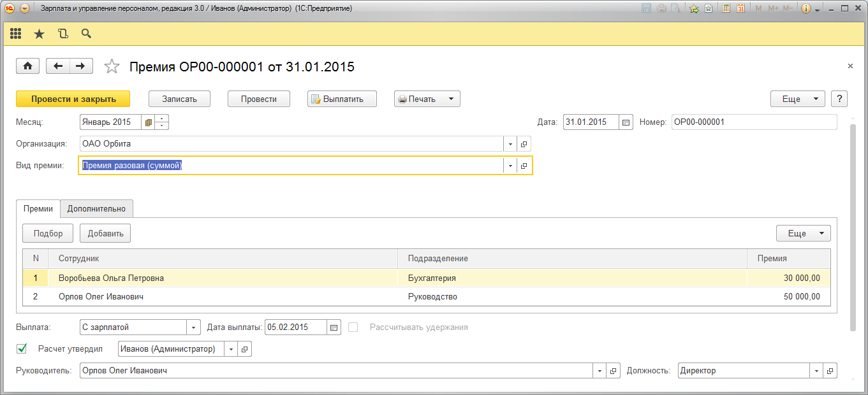The width and height of the screenshot is (868, 395).
Task: Click the Провести button
Action: click(x=259, y=99)
